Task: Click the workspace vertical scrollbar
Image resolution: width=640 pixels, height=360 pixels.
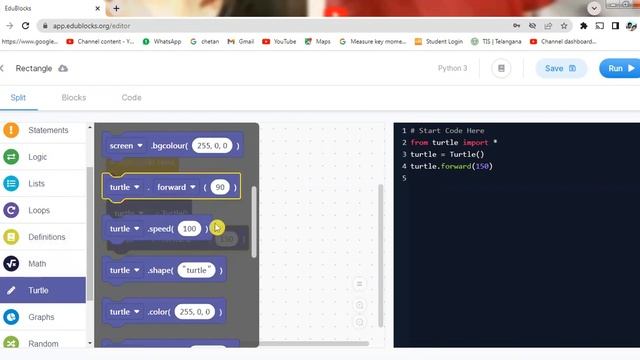Action: click(381, 256)
